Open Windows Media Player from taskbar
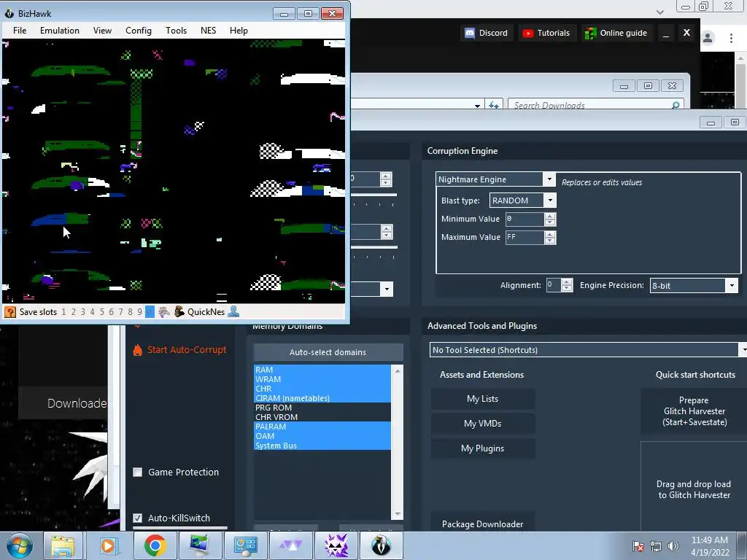The image size is (747, 560). pyautogui.click(x=108, y=545)
